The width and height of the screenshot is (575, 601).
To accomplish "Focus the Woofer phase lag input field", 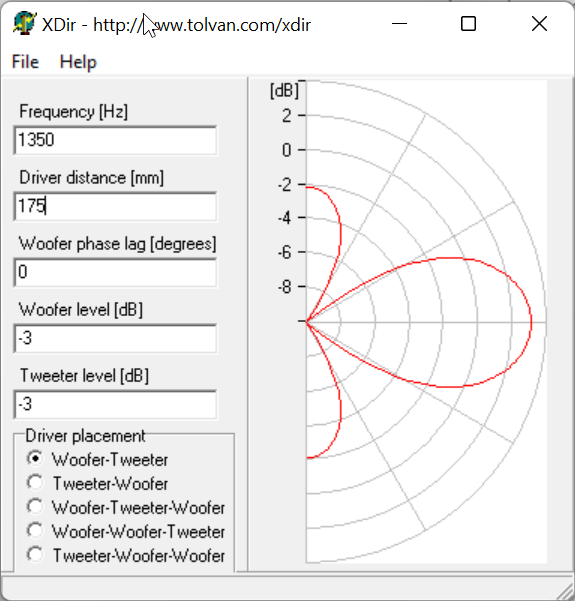I will tap(115, 273).
